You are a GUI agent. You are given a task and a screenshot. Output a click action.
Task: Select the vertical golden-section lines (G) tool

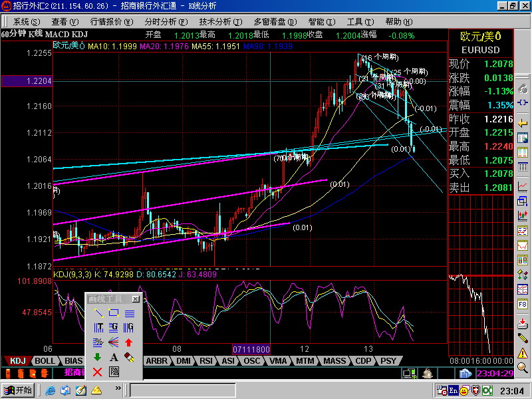pyautogui.click(x=128, y=328)
